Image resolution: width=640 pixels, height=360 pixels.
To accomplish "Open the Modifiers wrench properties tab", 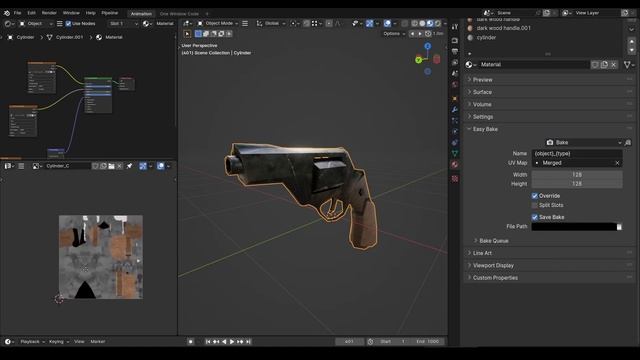I will pos(455,110).
